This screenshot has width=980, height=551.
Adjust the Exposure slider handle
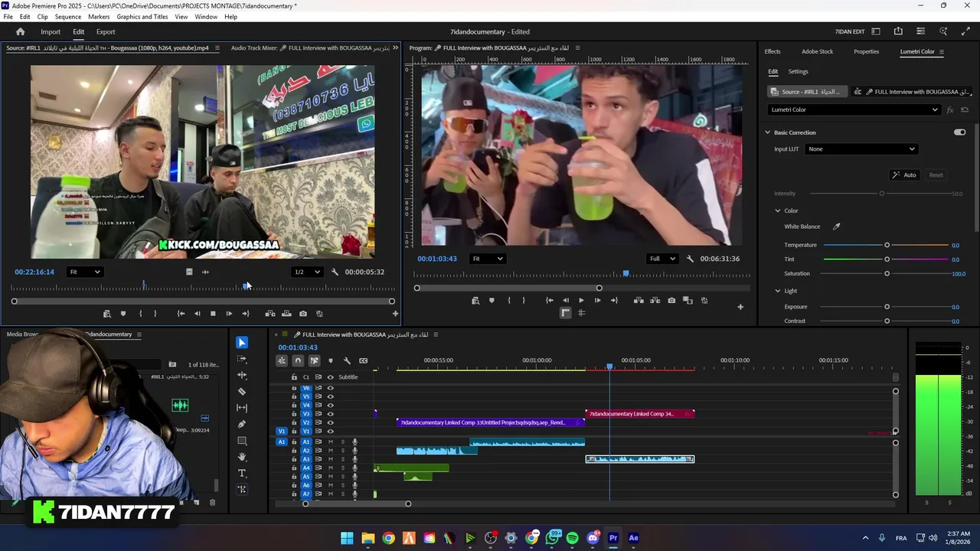887,307
